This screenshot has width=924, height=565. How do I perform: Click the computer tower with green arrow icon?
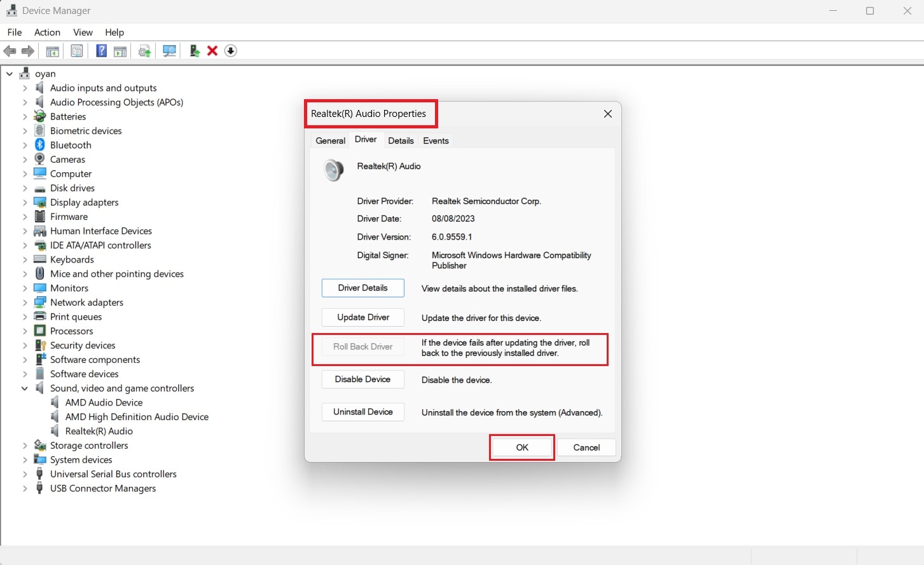coord(195,51)
